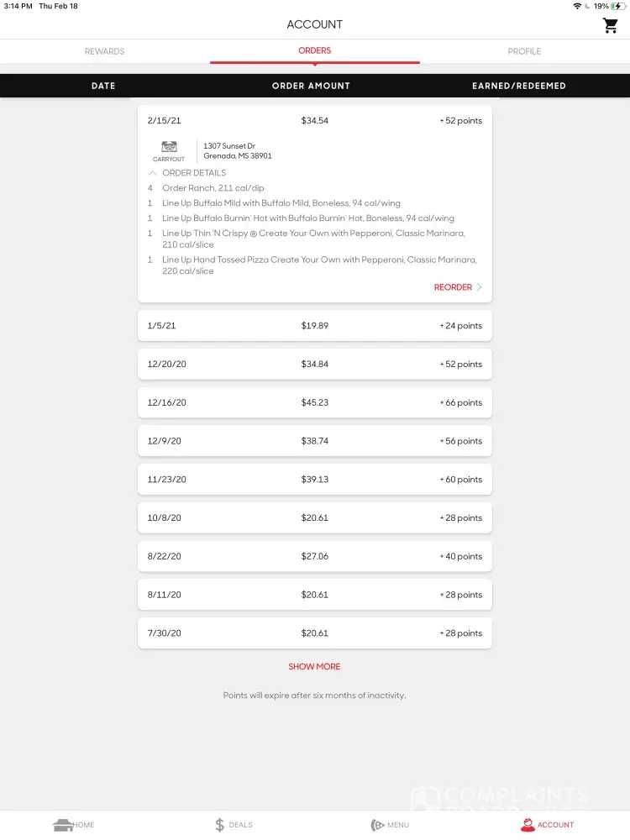
Task: Open the Menu icon in bottom bar
Action: (378, 825)
